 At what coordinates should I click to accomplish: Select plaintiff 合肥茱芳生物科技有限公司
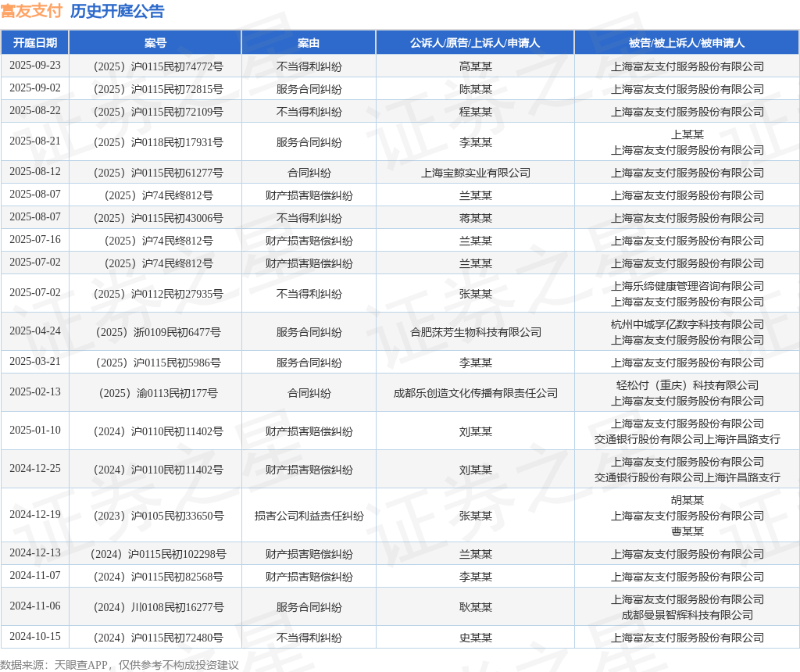(476, 332)
